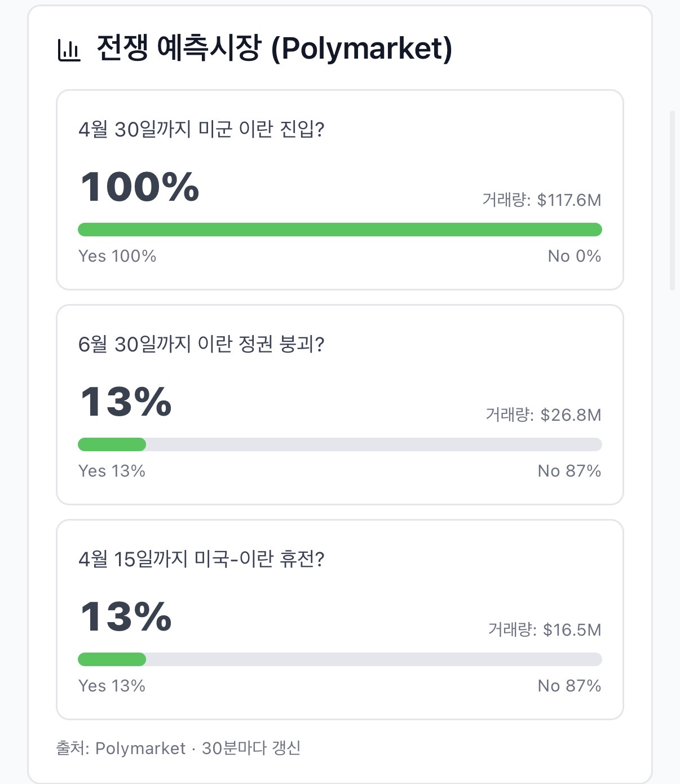Click the full green 100% progress bar

click(x=339, y=230)
